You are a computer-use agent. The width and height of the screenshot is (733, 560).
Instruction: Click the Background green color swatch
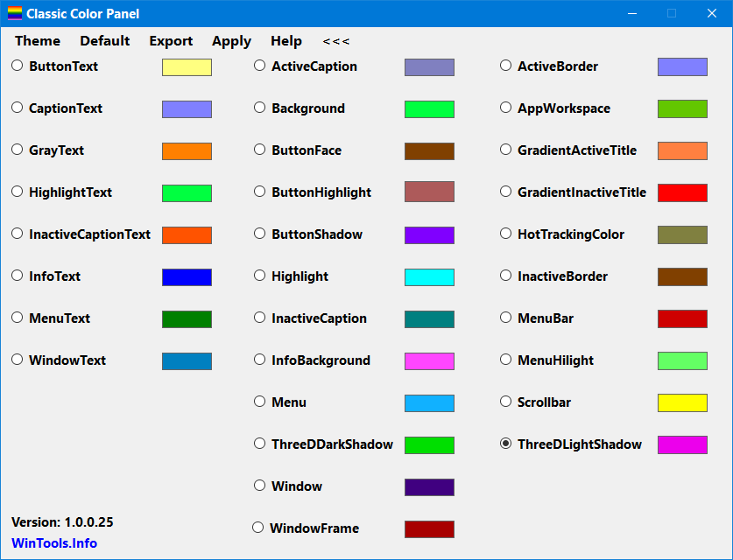[x=428, y=108]
